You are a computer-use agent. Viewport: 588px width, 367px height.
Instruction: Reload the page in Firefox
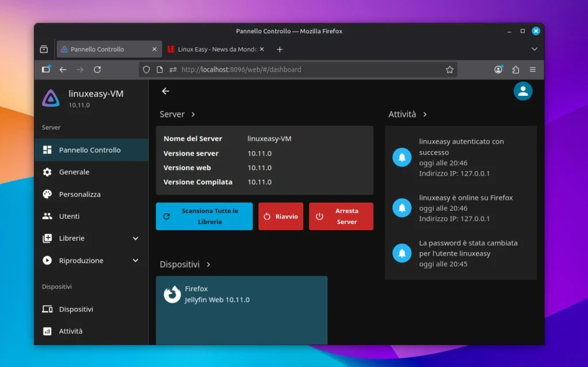coord(97,69)
